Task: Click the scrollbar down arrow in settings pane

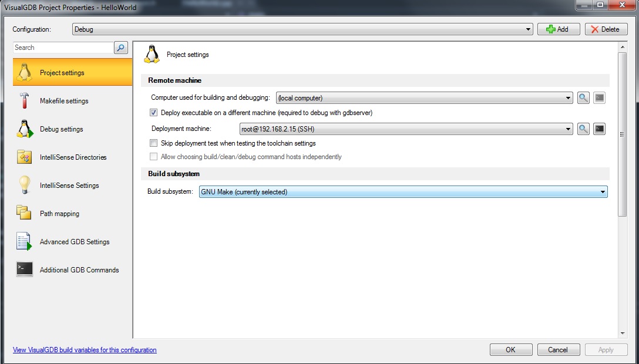Action: (x=623, y=333)
